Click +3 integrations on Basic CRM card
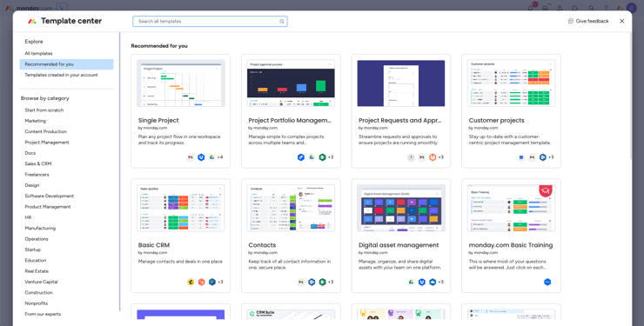 (x=220, y=282)
